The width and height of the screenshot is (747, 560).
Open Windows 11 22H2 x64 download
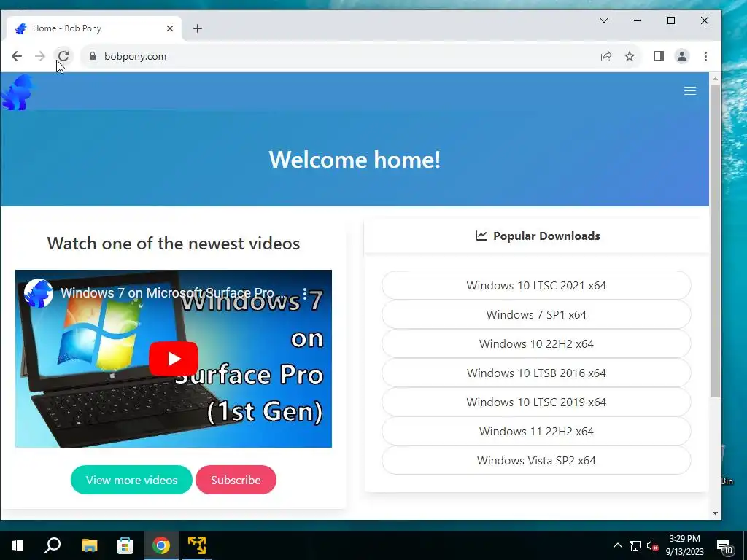pyautogui.click(x=536, y=431)
